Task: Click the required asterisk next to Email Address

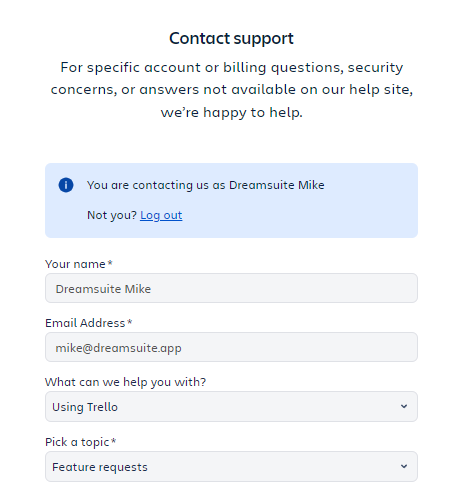Action: pos(130,322)
